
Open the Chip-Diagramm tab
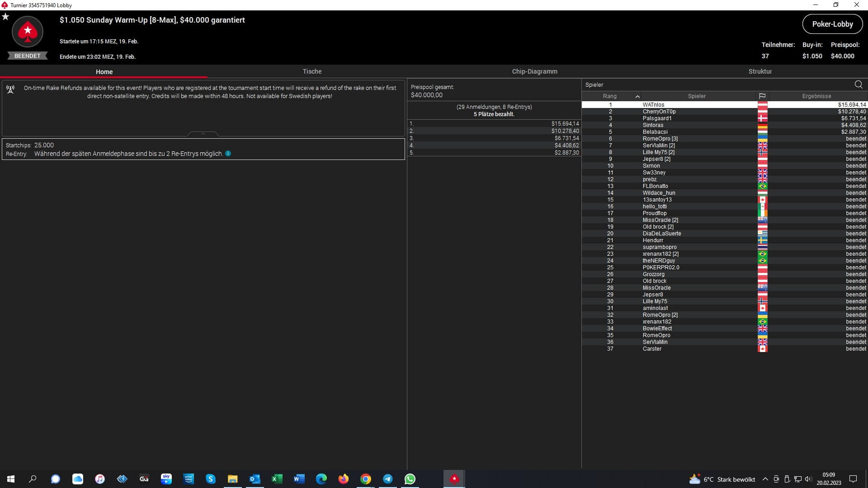534,71
